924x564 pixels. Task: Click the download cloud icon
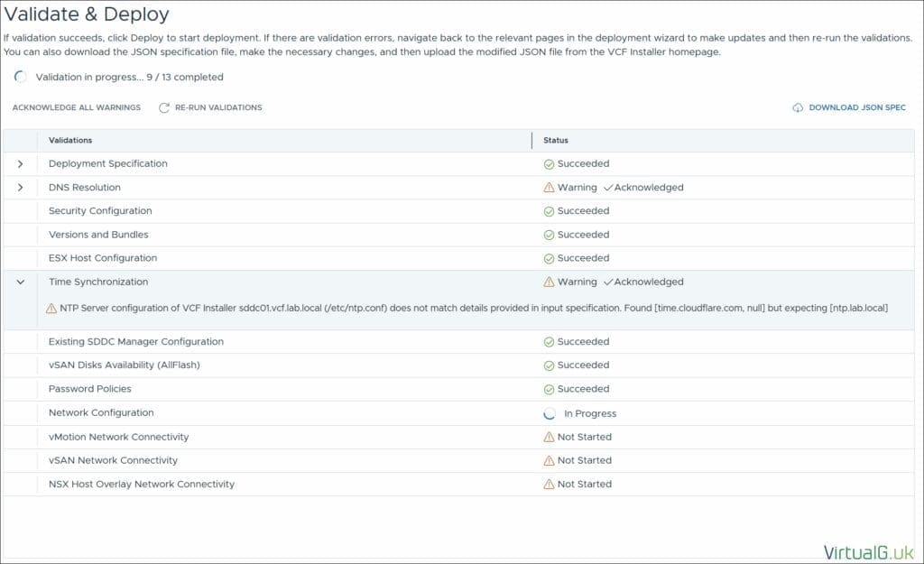(798, 107)
